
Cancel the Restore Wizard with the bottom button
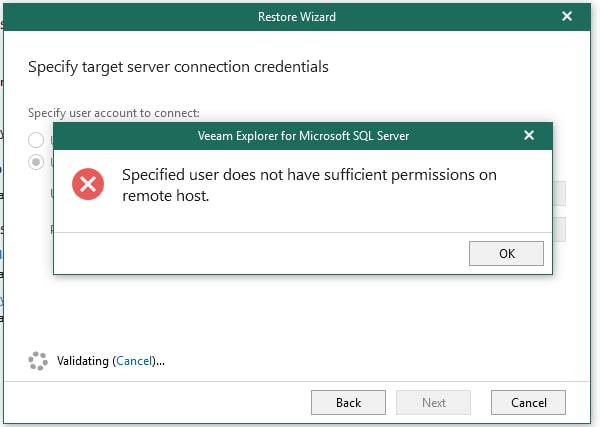pos(528,403)
